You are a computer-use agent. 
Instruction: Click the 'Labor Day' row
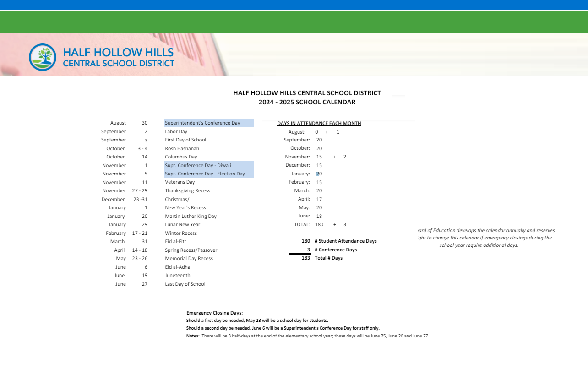tap(176, 132)
